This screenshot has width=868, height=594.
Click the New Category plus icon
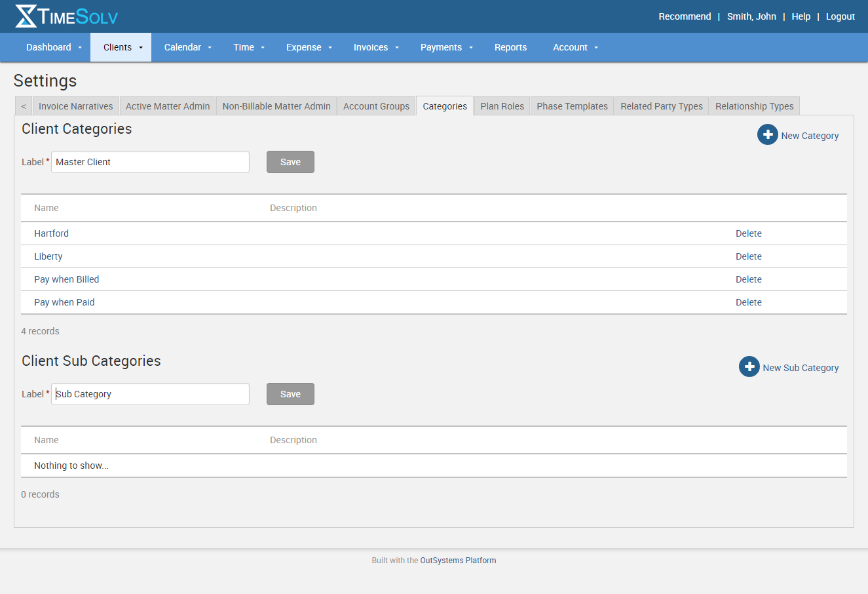(x=767, y=134)
